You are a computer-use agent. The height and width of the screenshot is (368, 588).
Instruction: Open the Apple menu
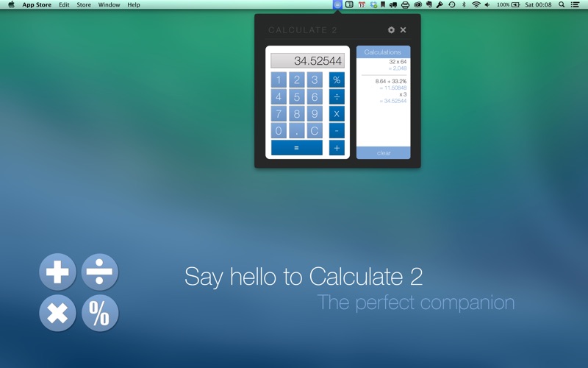pyautogui.click(x=11, y=4)
